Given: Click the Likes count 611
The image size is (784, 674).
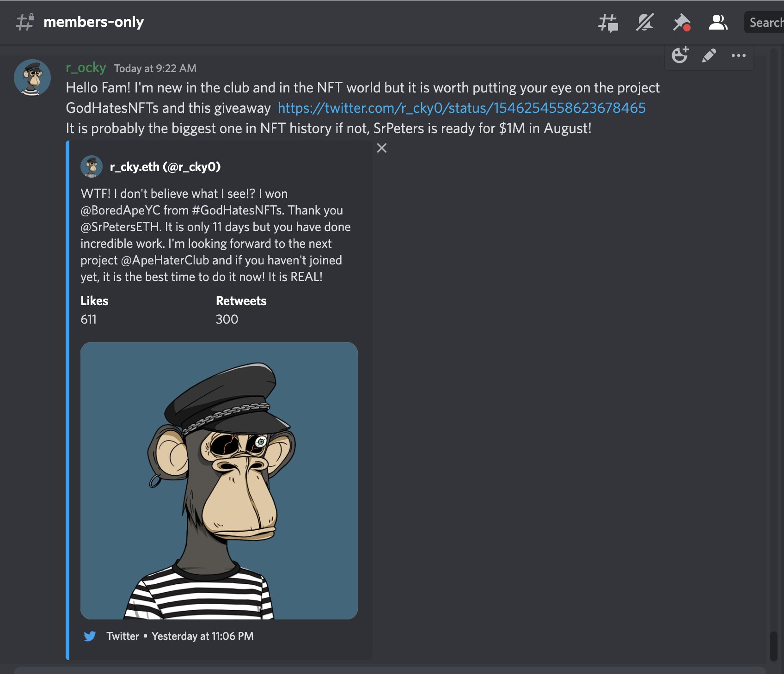Looking at the screenshot, I should [88, 319].
